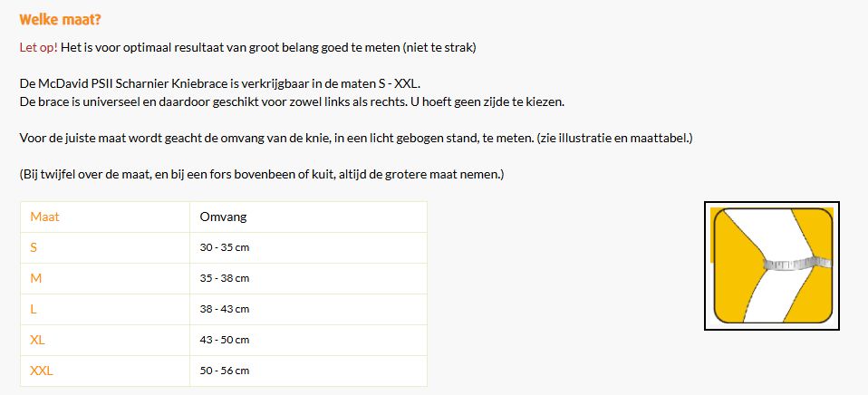Click the '50 - 56 cm' cell
The image size is (868, 395).
tap(225, 371)
